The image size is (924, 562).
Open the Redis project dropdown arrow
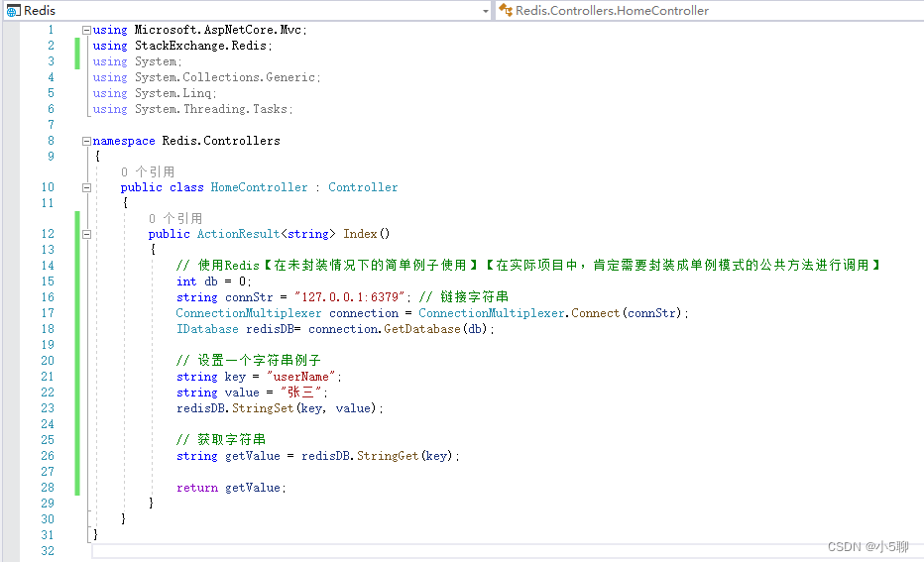click(485, 10)
